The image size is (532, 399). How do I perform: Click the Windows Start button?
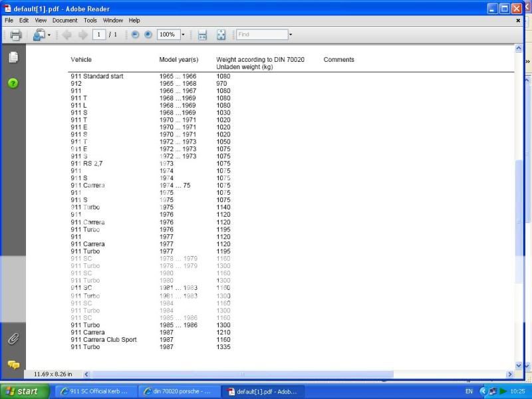pos(24,391)
